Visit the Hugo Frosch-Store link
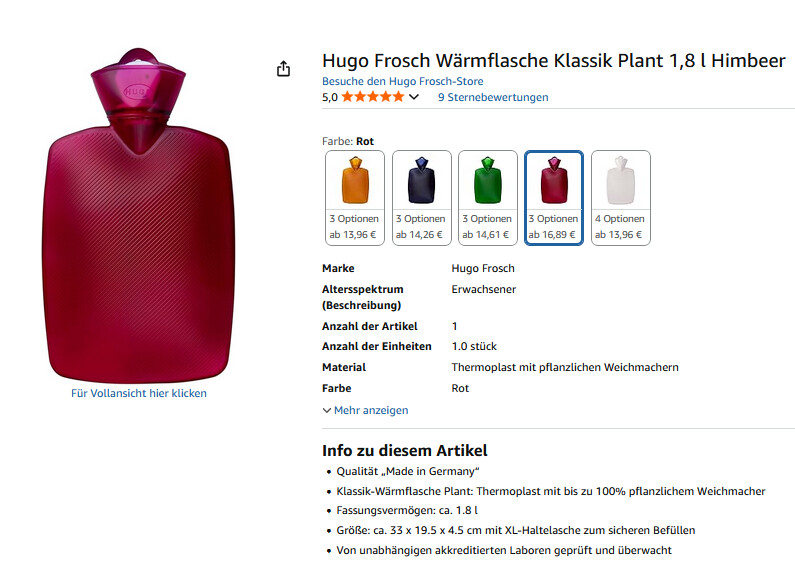Viewport: 795px width, 569px height. click(403, 81)
